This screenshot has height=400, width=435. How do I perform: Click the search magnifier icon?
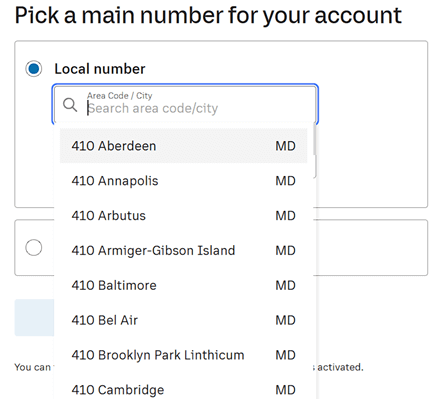70,105
